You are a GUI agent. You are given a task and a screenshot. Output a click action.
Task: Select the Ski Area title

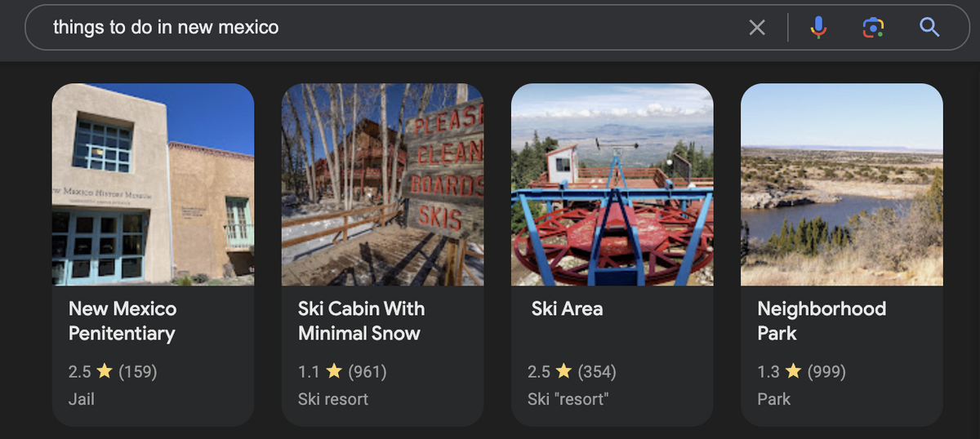(567, 308)
